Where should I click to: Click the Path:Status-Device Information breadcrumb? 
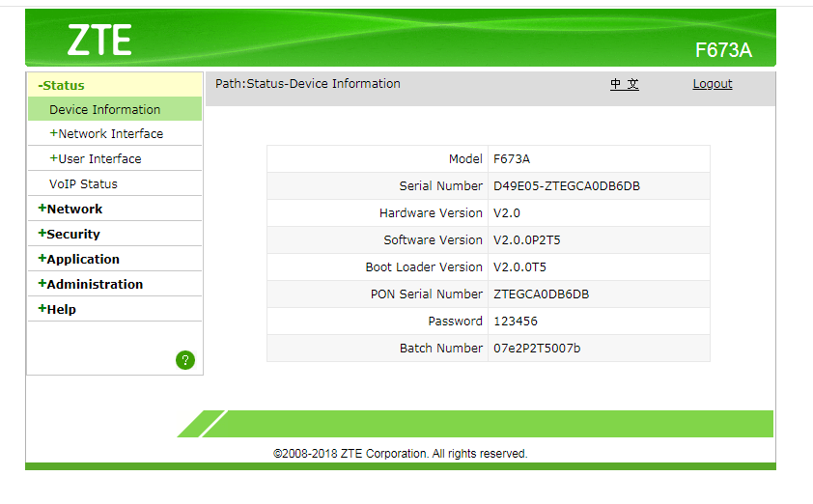(x=308, y=84)
